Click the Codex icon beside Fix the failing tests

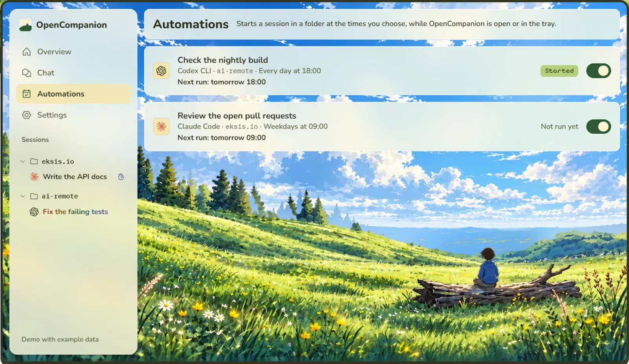(x=34, y=212)
